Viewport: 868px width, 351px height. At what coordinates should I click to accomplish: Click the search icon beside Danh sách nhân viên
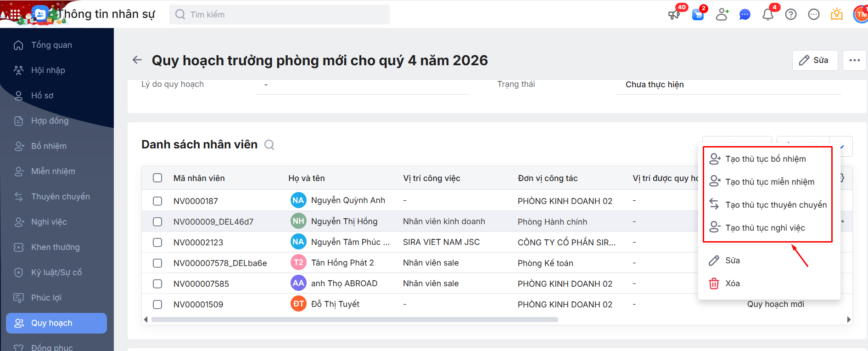click(269, 145)
